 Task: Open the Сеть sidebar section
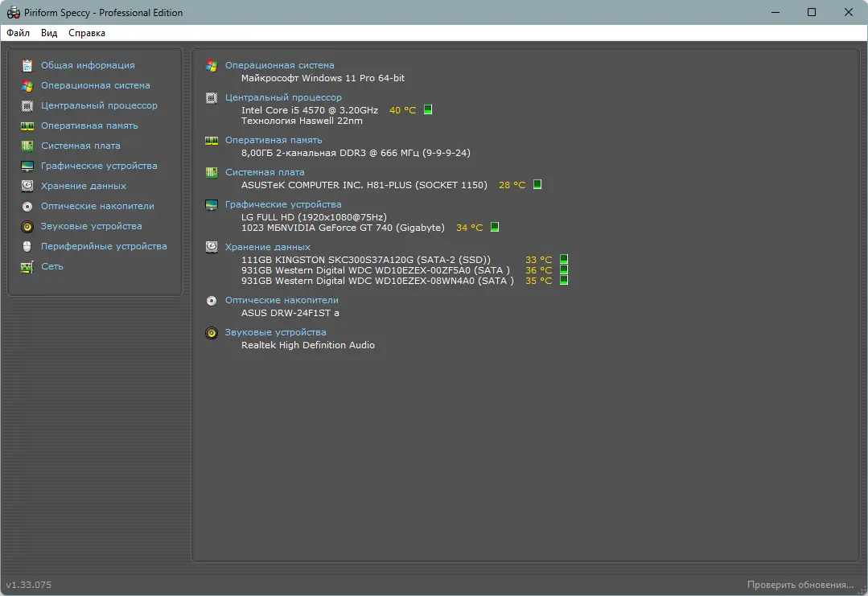coord(52,266)
